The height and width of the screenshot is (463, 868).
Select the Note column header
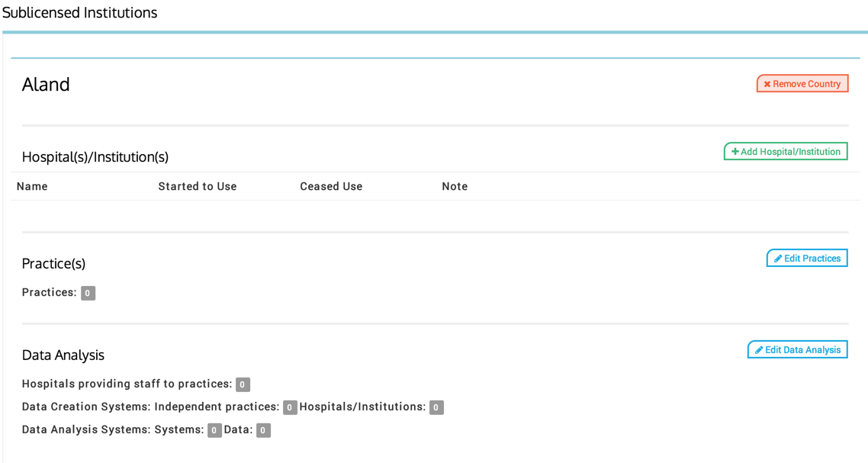point(455,187)
